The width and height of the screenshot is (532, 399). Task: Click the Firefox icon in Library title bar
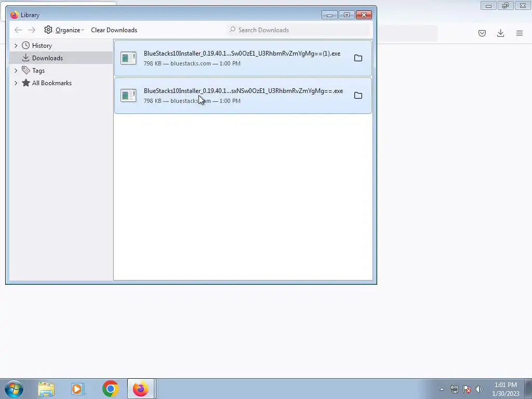pos(14,15)
